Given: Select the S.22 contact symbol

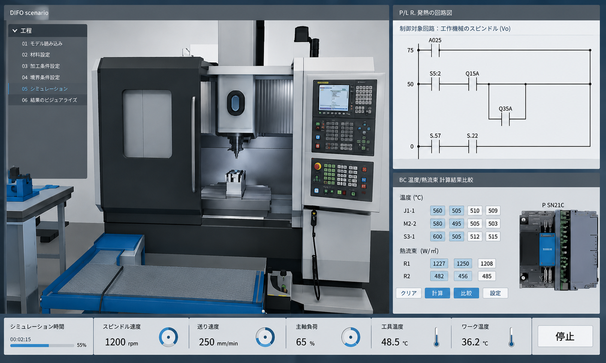Looking at the screenshot, I should 472,147.
